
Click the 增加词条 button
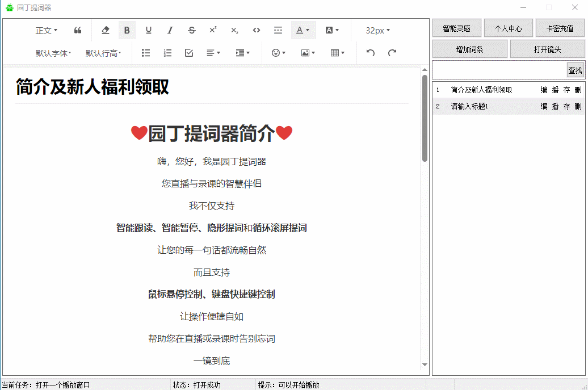(x=469, y=49)
